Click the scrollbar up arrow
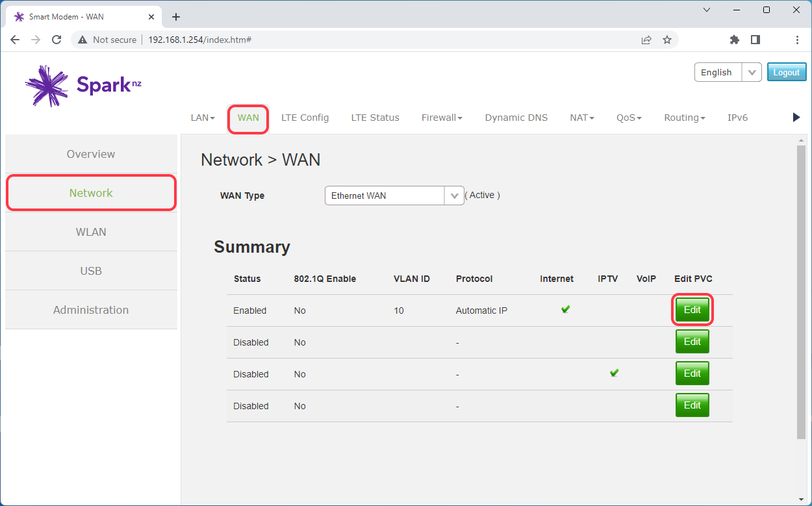The width and height of the screenshot is (812, 506). [x=801, y=140]
